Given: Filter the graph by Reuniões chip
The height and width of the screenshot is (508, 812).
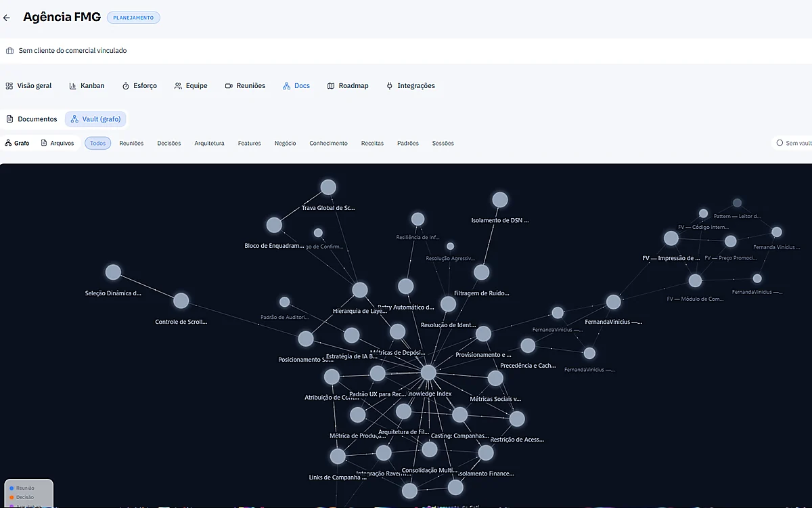Looking at the screenshot, I should pyautogui.click(x=131, y=143).
